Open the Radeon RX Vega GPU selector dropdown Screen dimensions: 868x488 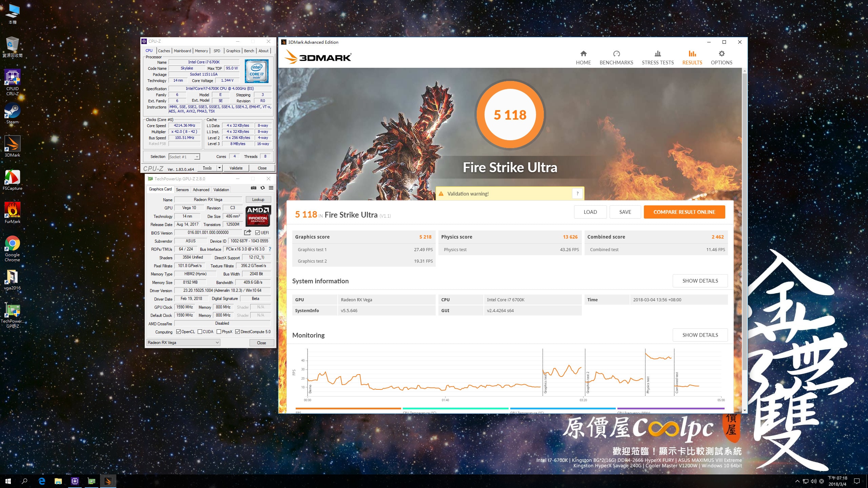pos(183,343)
